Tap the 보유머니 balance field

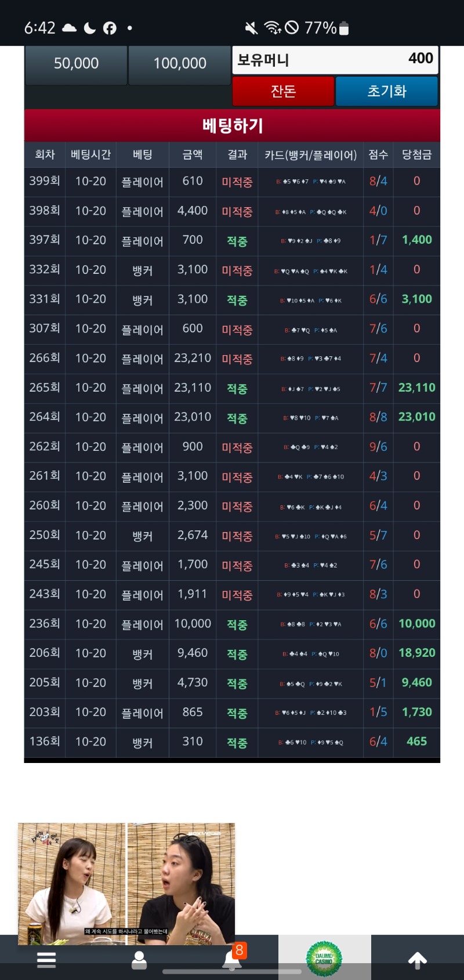click(x=335, y=60)
